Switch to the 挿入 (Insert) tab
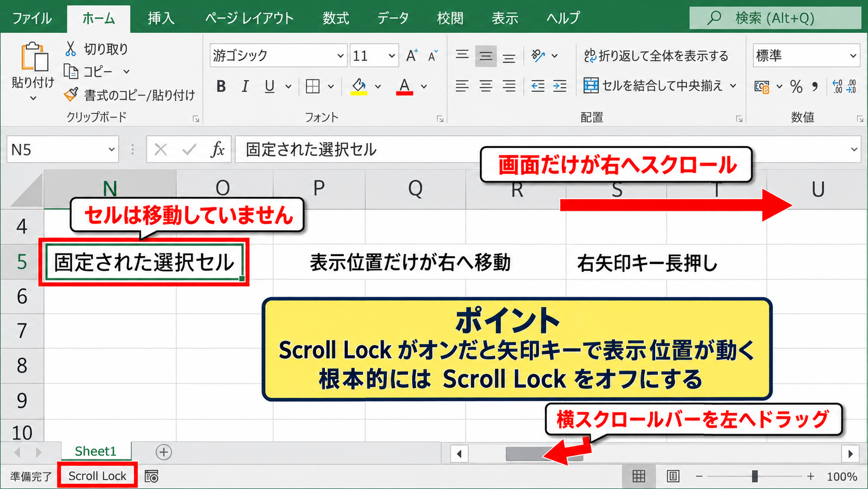 pyautogui.click(x=161, y=18)
